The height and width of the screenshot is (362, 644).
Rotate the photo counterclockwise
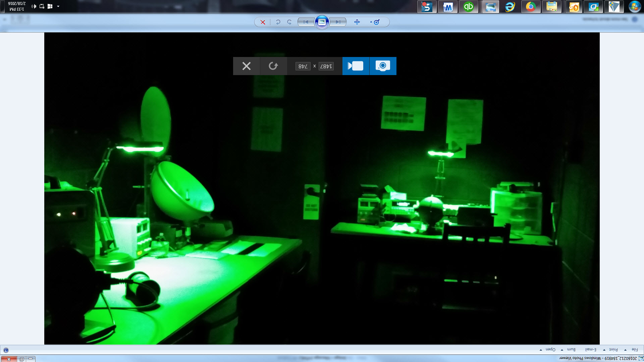[289, 22]
